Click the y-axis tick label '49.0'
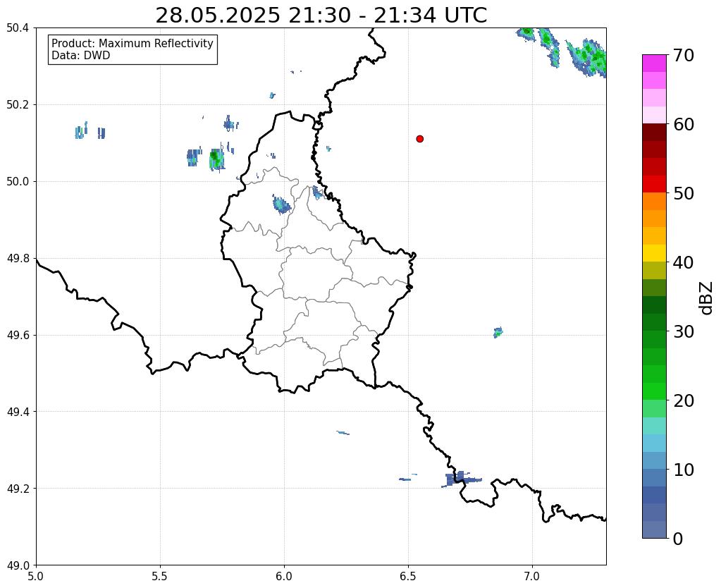This screenshot has width=721, height=588. point(18,565)
